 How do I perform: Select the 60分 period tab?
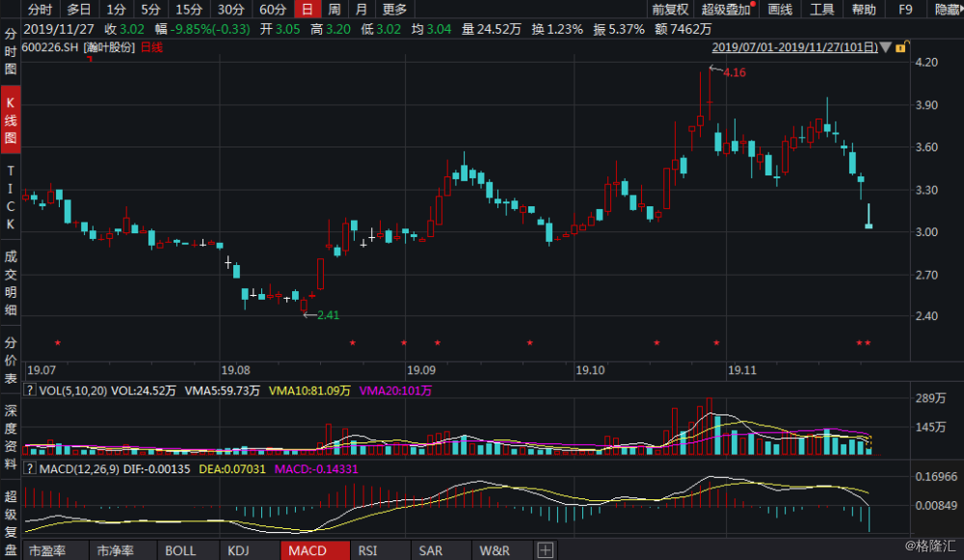click(x=273, y=10)
